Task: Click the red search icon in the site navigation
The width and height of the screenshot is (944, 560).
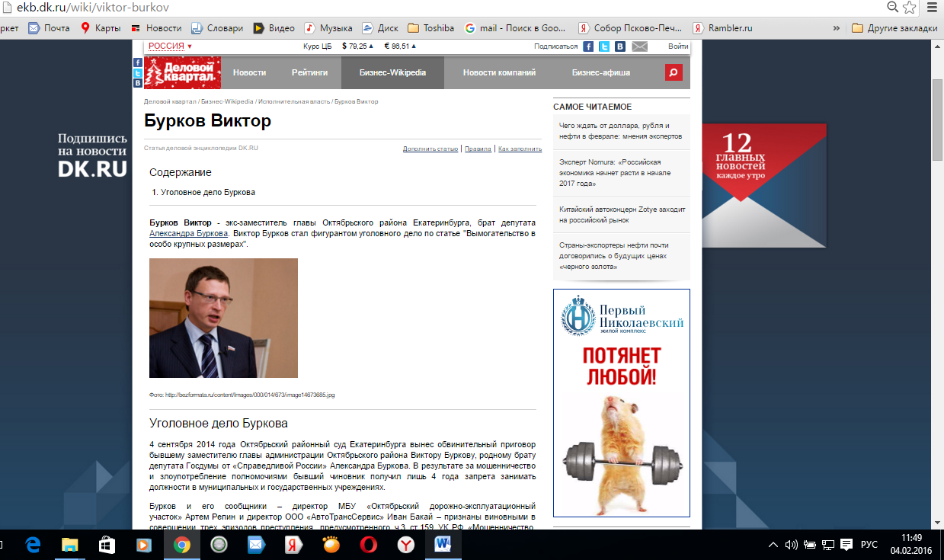Action: (674, 72)
